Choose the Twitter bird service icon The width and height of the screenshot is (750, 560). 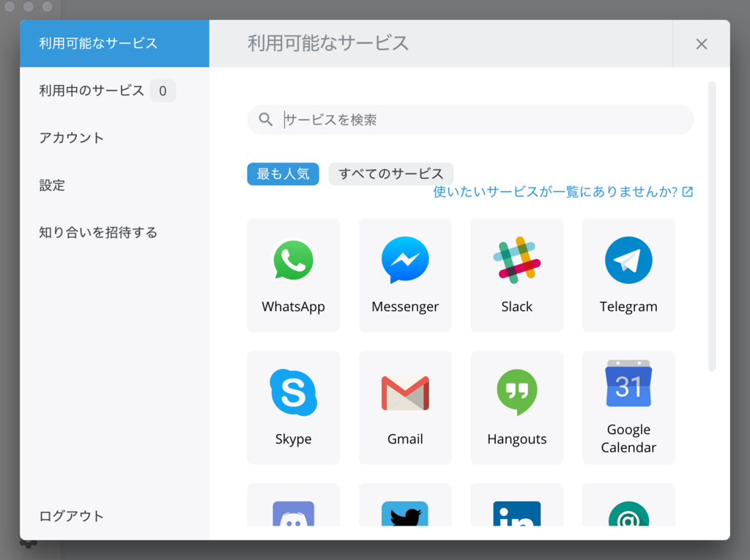[405, 514]
